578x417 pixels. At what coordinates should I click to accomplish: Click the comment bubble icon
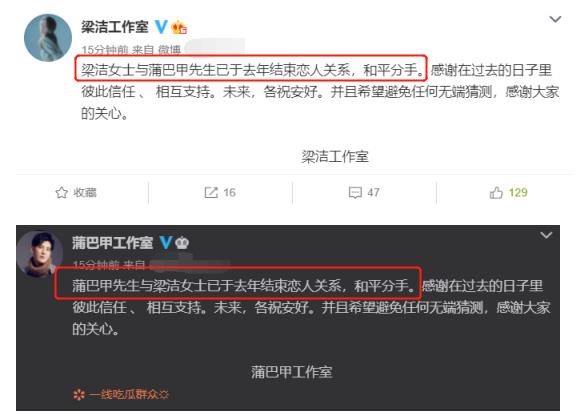click(355, 192)
